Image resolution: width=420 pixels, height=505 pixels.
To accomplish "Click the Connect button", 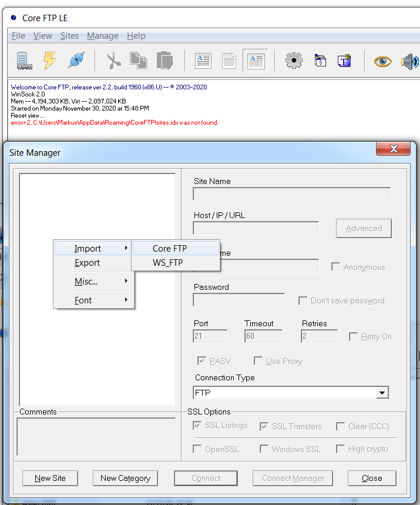I will pyautogui.click(x=206, y=479).
